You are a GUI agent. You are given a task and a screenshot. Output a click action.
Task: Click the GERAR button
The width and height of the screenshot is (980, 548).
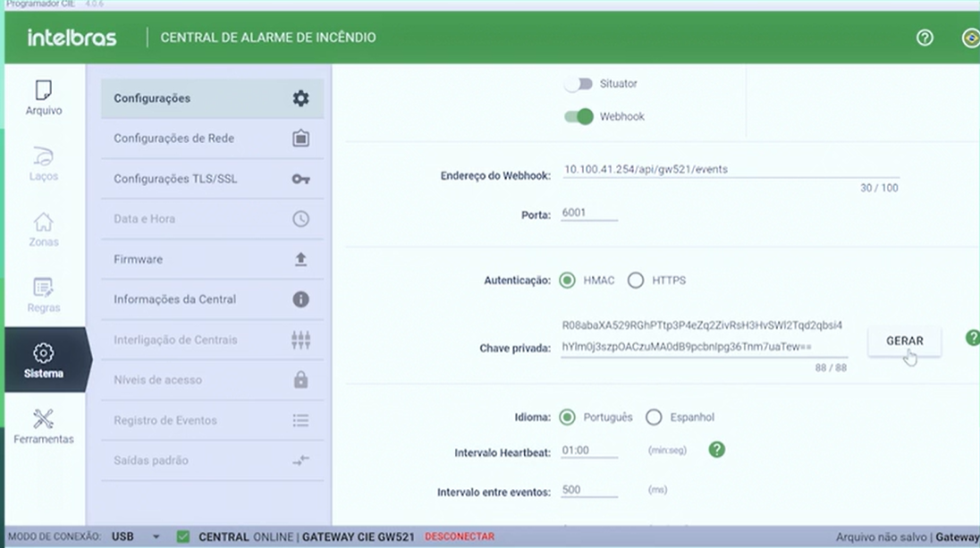point(904,341)
